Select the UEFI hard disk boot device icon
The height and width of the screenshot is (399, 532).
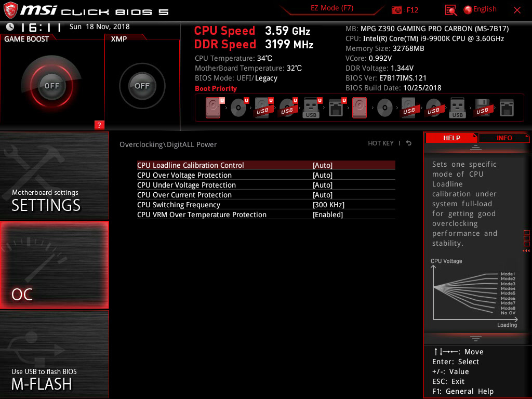(x=214, y=108)
